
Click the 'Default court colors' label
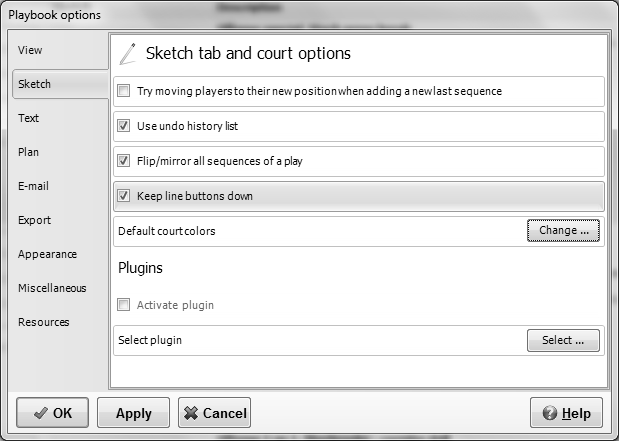click(x=167, y=231)
